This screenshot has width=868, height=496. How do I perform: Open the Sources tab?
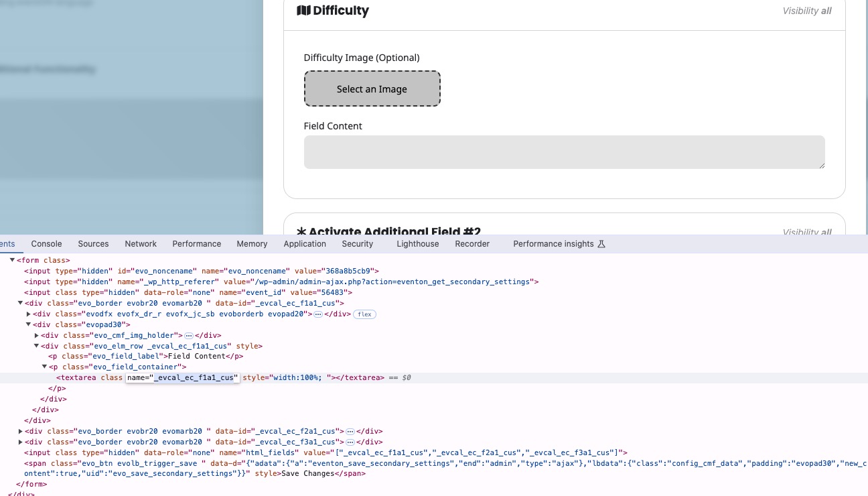click(93, 244)
